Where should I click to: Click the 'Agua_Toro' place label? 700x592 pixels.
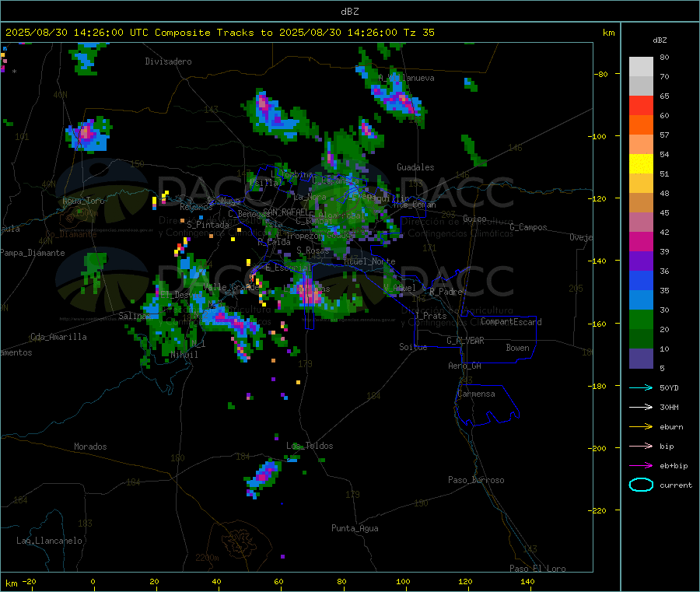pos(83,201)
